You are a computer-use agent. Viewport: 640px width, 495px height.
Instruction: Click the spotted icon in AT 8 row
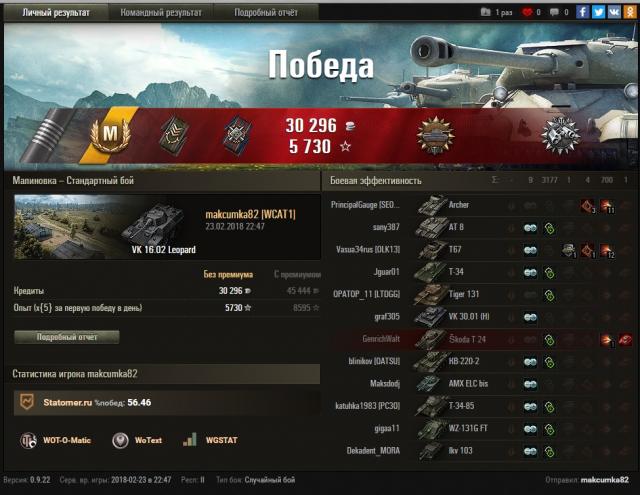coord(530,228)
